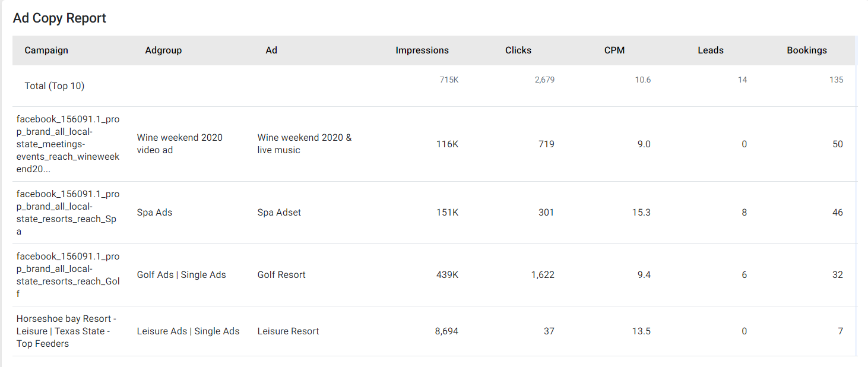868x367 pixels.
Task: Click Golf Ads | Single Ads adgroup
Action: tap(181, 275)
